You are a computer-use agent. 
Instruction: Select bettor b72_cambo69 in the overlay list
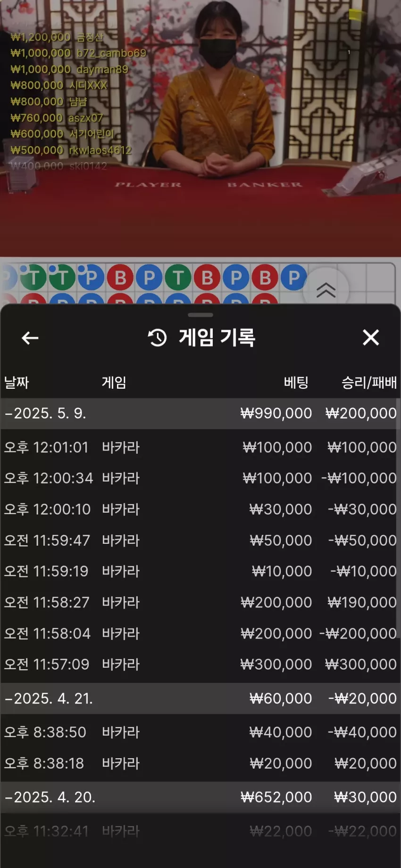pyautogui.click(x=111, y=53)
